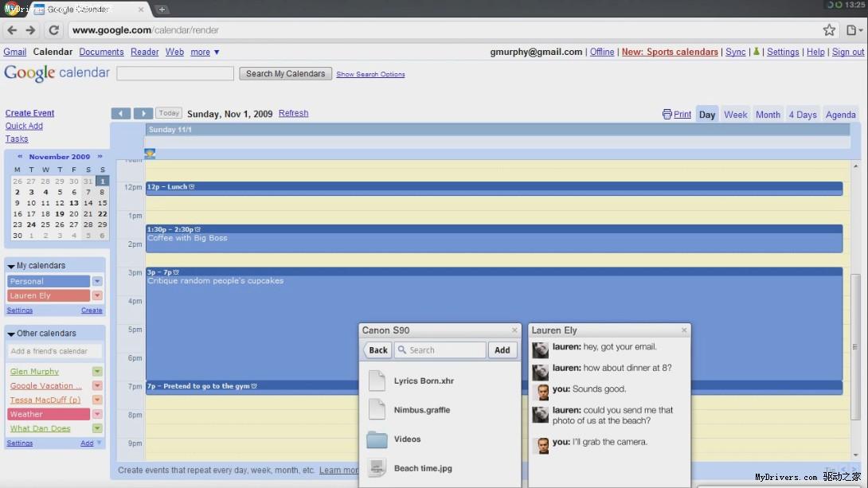
Task: Click the 'Add a friend's calendar' field
Action: 54,351
